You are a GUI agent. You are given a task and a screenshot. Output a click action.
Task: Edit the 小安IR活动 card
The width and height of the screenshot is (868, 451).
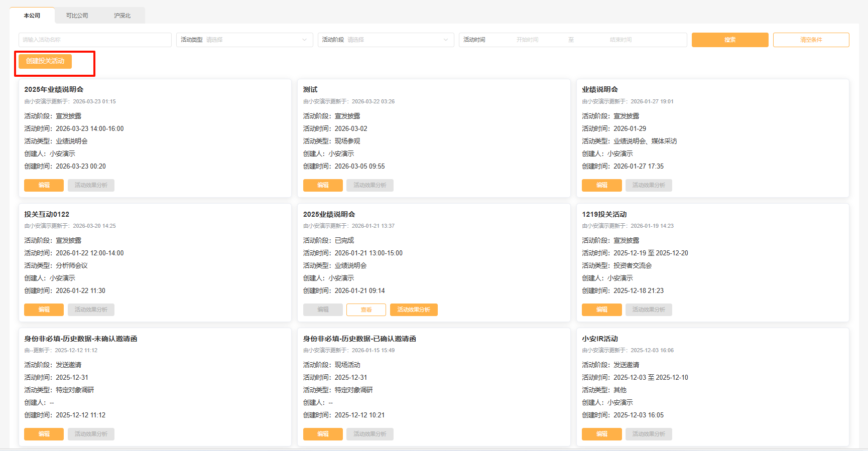point(601,434)
